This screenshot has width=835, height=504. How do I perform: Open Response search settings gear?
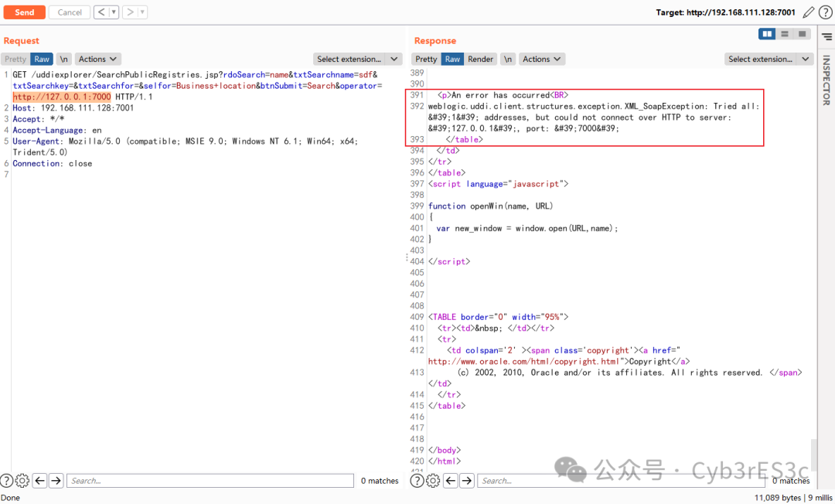pos(434,481)
